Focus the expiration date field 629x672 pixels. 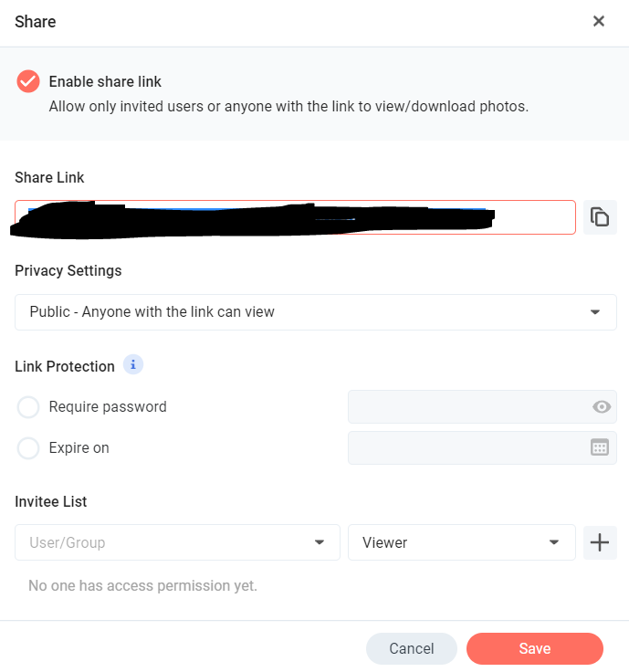482,448
